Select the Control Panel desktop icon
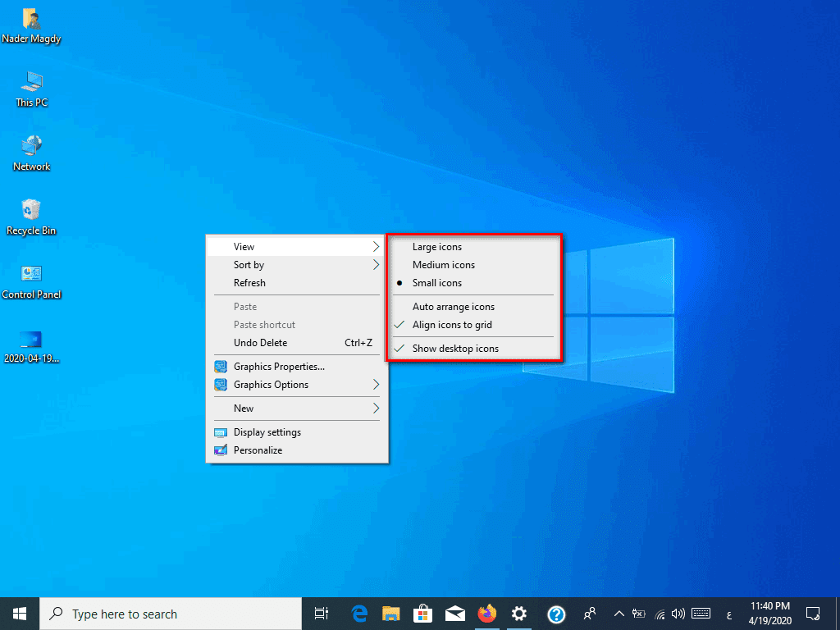Screen dimensions: 840x630 click(x=31, y=282)
